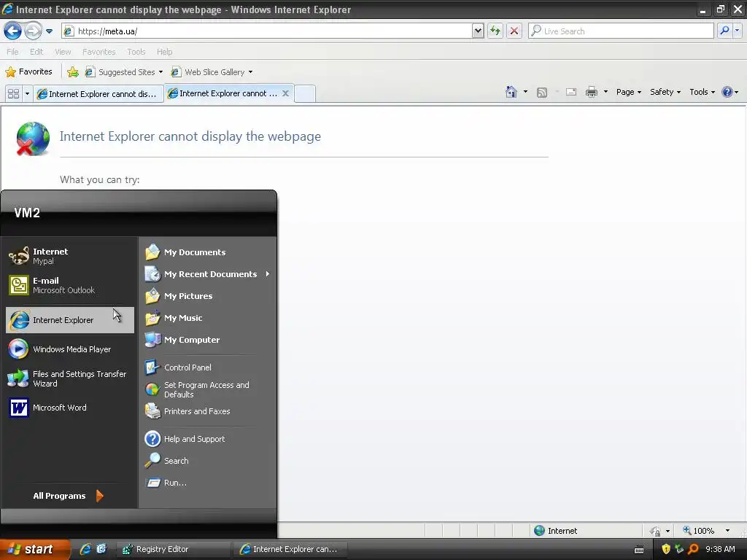The height and width of the screenshot is (560, 747).
Task: Click the search magnifier button
Action: 724,31
